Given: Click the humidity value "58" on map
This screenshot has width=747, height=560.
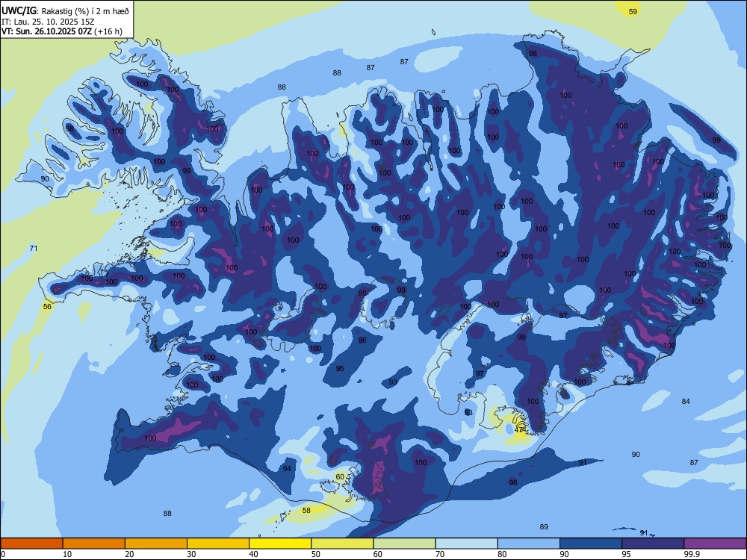Looking at the screenshot, I should (x=306, y=510).
